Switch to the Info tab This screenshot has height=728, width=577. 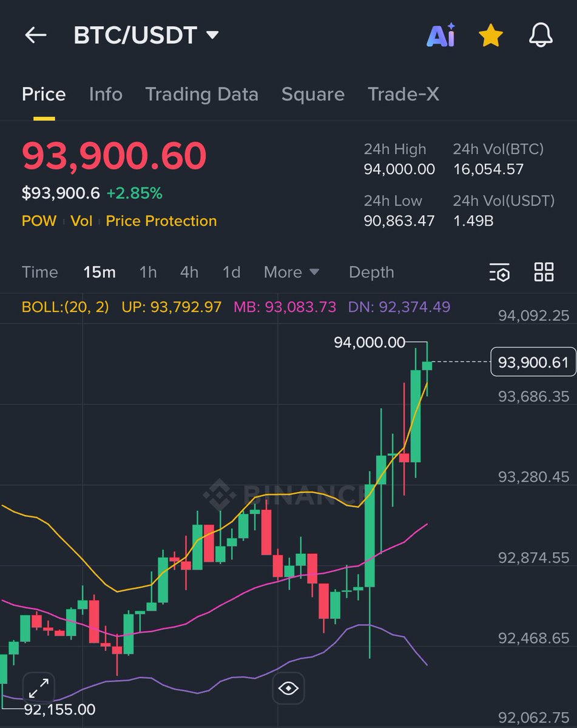(106, 95)
